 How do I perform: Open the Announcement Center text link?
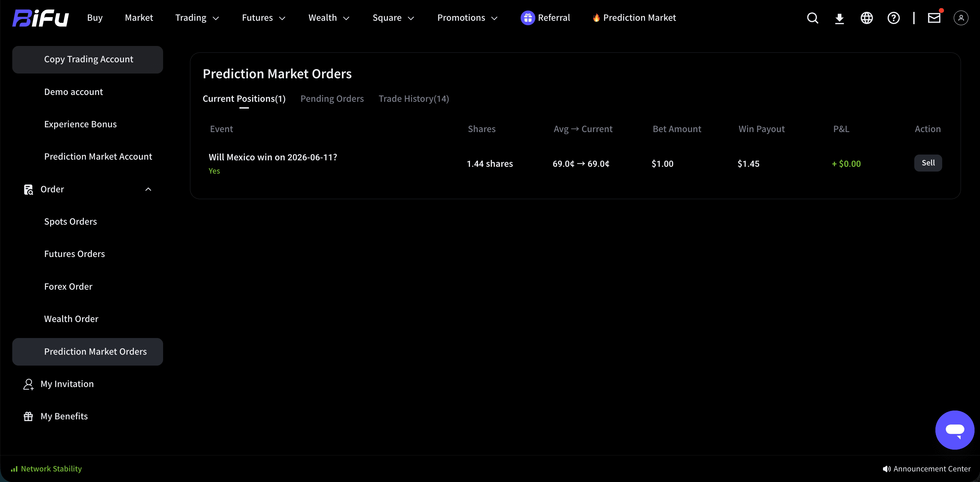coord(932,469)
